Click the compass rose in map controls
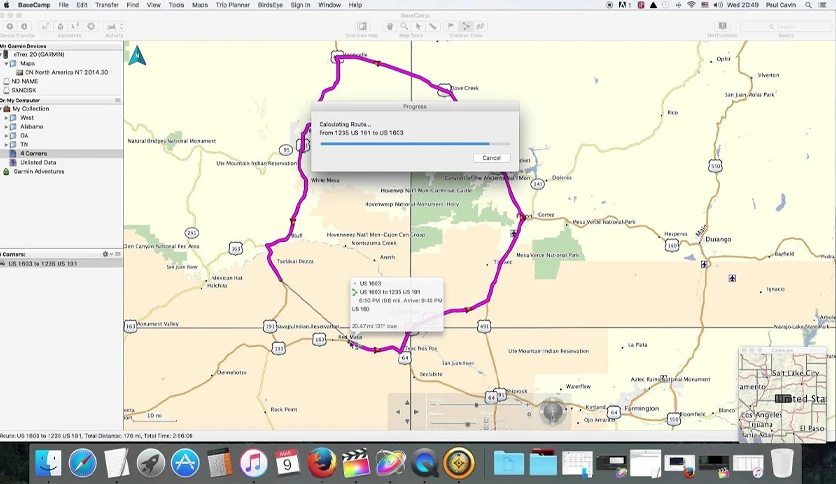This screenshot has height=484, width=836. click(x=552, y=412)
